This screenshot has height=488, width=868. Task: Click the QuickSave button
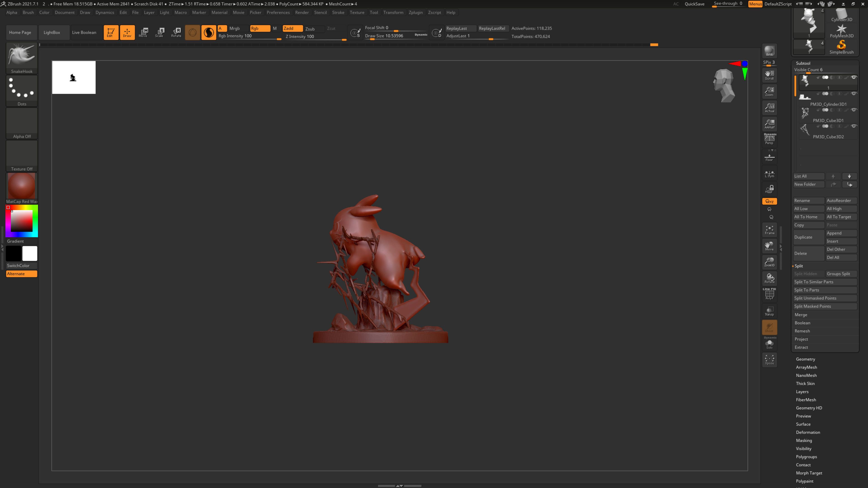(694, 4)
